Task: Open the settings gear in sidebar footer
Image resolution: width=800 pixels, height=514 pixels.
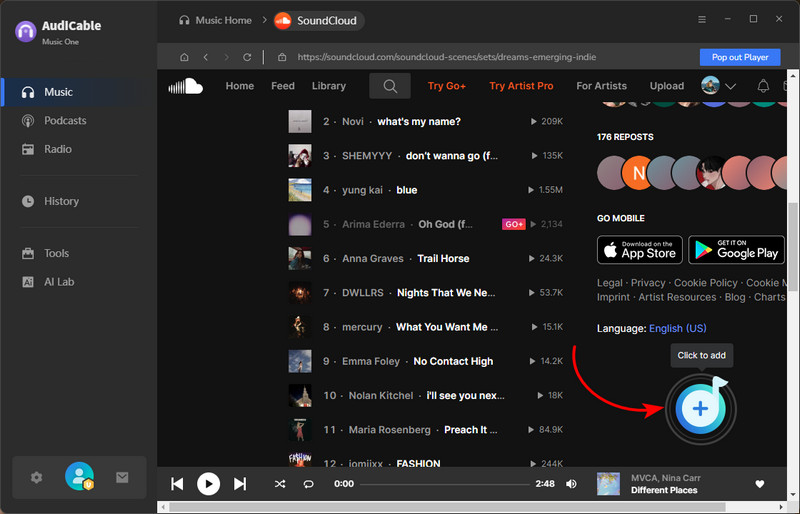Action: tap(36, 477)
